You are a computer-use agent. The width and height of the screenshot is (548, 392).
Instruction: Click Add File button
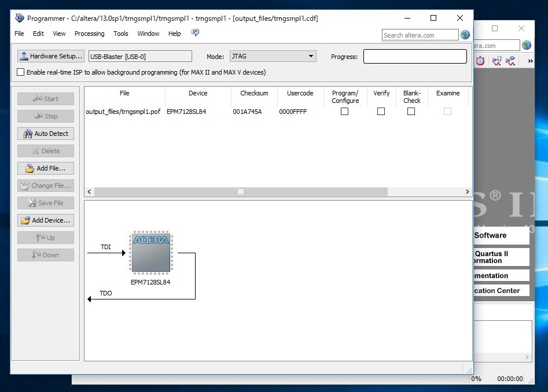tap(46, 168)
